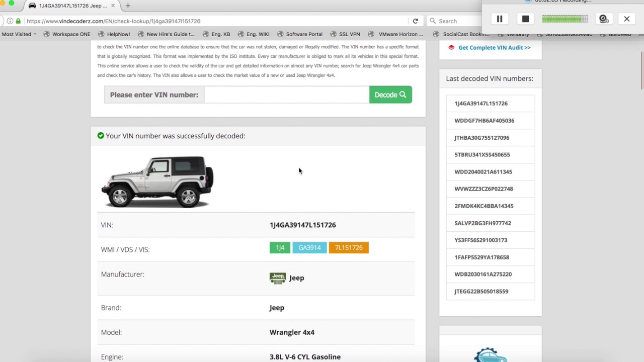Click the site info icon in address bar

tap(10, 21)
